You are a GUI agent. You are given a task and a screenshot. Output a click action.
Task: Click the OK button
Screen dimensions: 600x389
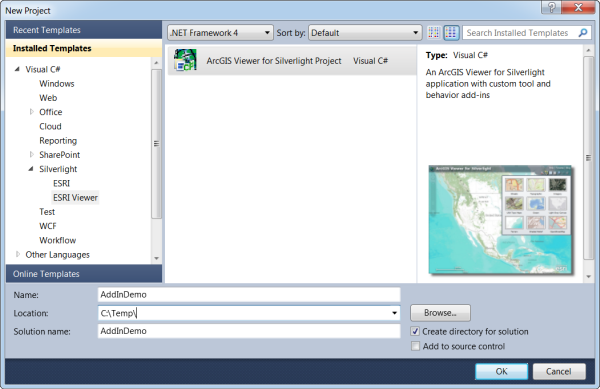pyautogui.click(x=501, y=371)
